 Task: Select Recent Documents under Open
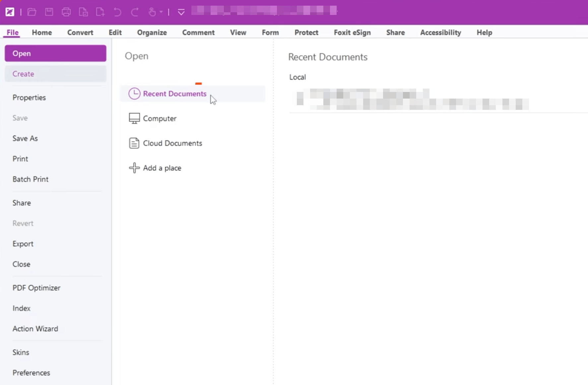click(x=192, y=94)
